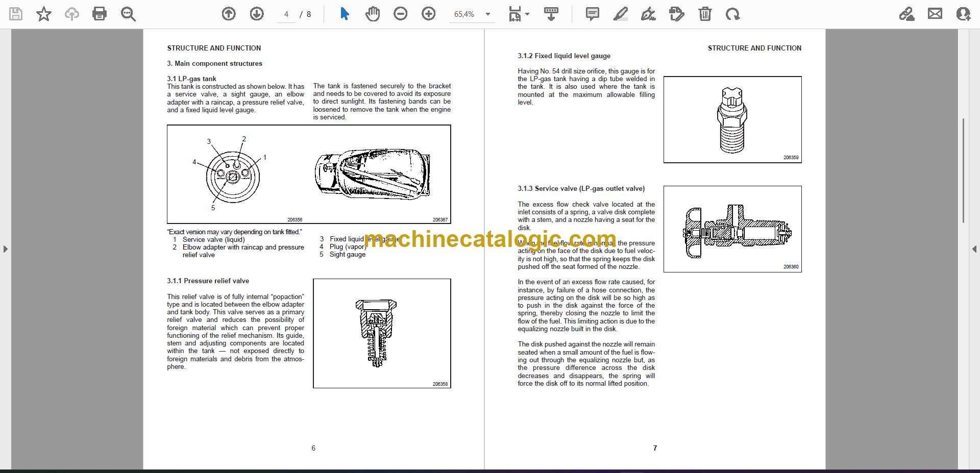Zoom in with the plus button
The image size is (980, 473).
tap(429, 14)
